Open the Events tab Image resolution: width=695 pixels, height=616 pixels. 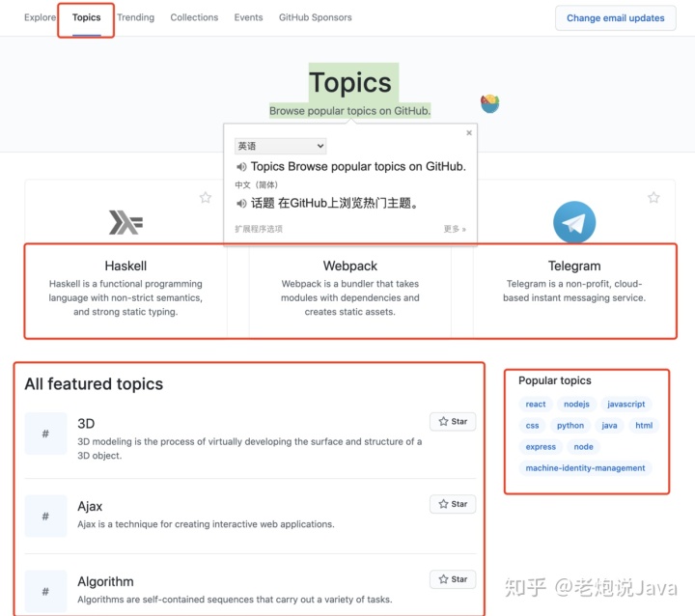tap(248, 17)
